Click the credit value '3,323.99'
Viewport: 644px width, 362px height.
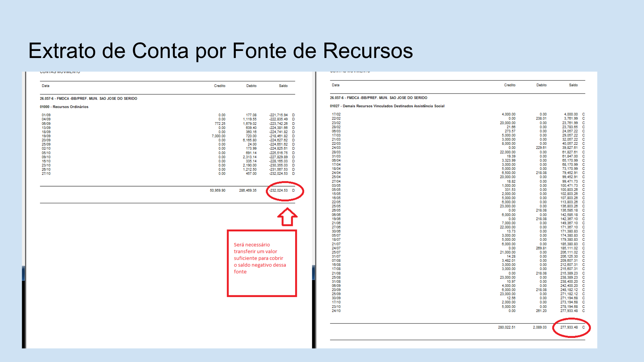[x=509, y=160]
